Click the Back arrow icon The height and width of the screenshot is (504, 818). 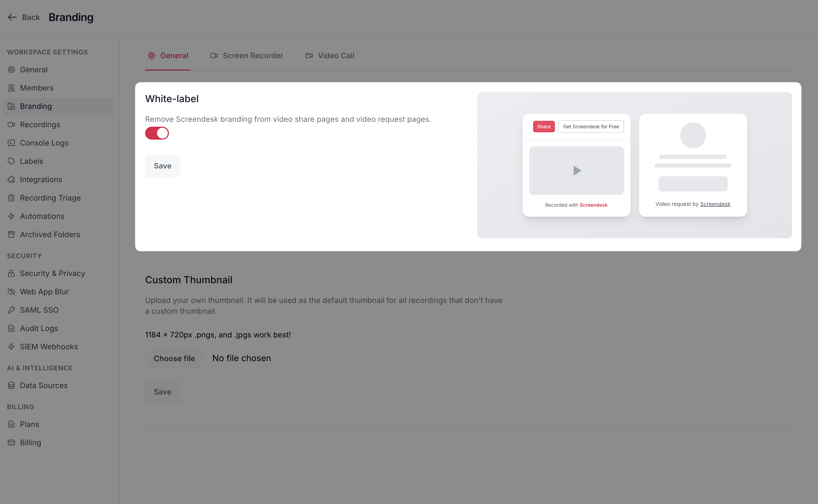(x=12, y=17)
